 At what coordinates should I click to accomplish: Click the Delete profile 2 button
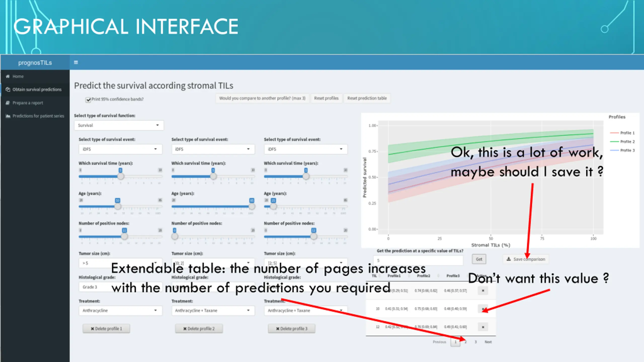coord(199,329)
